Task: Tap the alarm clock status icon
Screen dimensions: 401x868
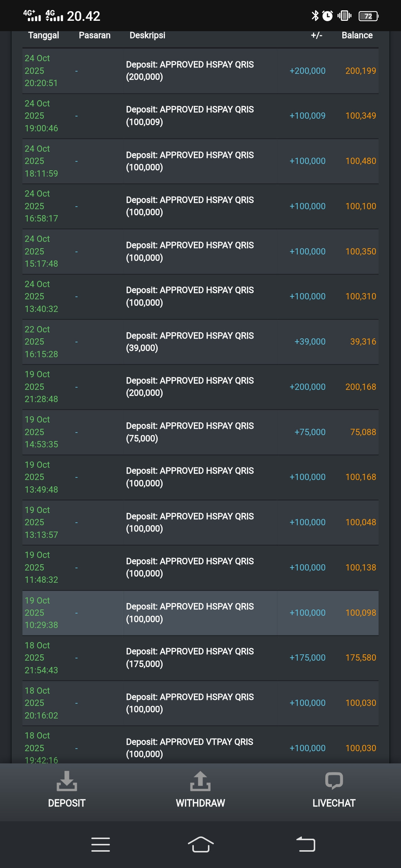Action: tap(327, 16)
